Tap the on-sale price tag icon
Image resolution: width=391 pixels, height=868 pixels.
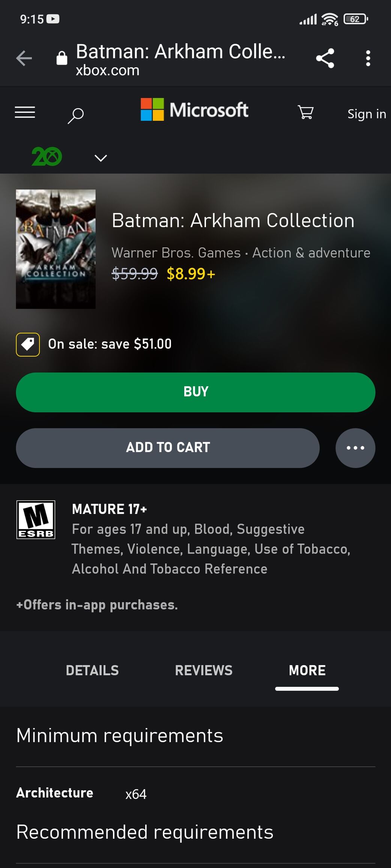tap(28, 344)
